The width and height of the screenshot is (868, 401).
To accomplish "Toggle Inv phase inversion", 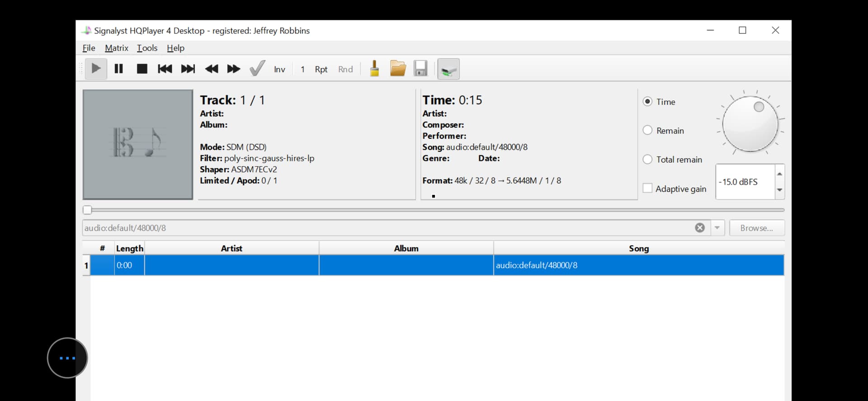I will click(279, 69).
